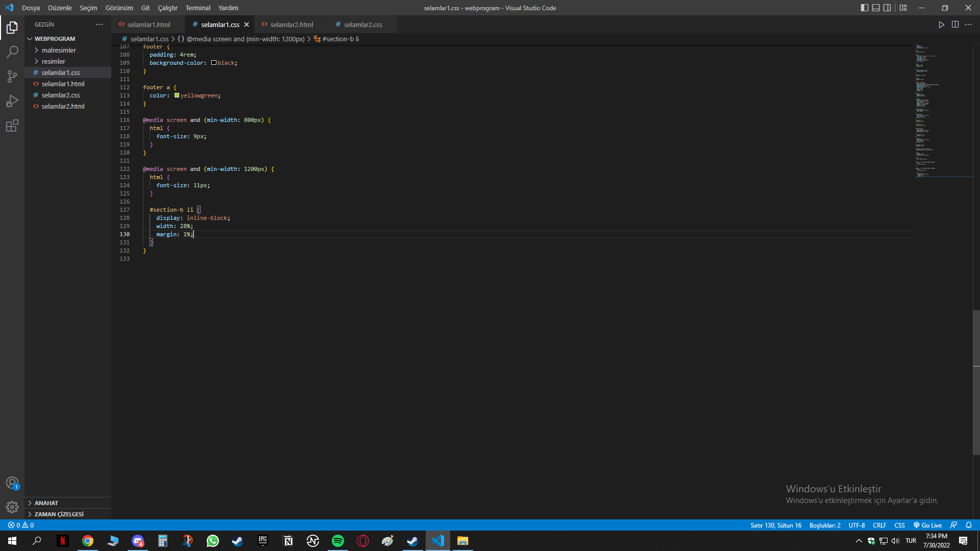980x551 pixels.
Task: Open the Dosya menu
Action: click(31, 8)
